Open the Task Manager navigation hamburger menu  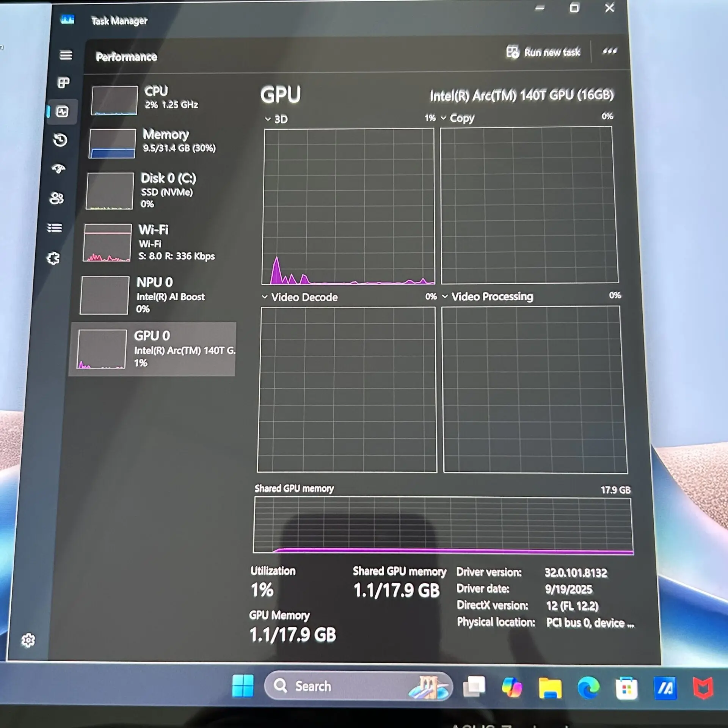pos(66,55)
